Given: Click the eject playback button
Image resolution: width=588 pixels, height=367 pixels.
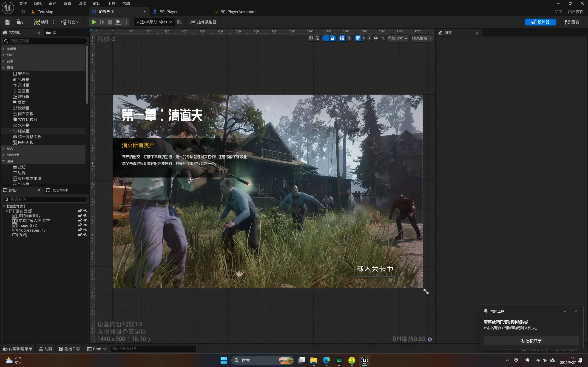Looking at the screenshot, I should 118,22.
